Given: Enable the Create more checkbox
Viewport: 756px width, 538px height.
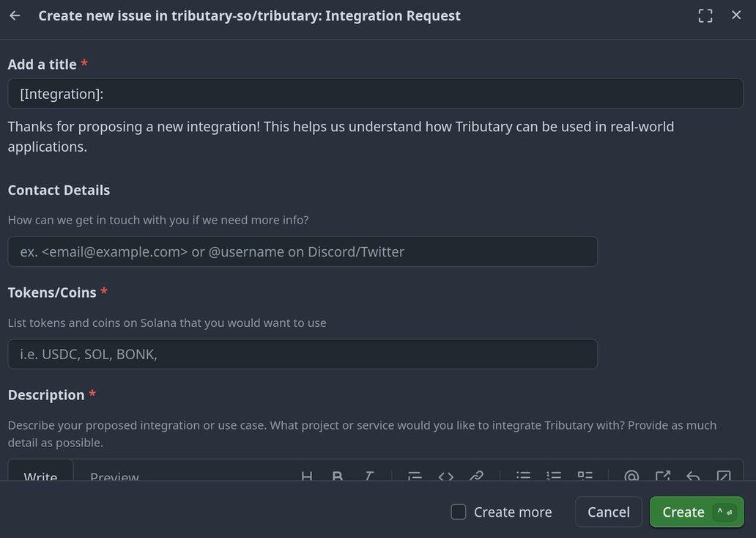Looking at the screenshot, I should click(x=459, y=512).
